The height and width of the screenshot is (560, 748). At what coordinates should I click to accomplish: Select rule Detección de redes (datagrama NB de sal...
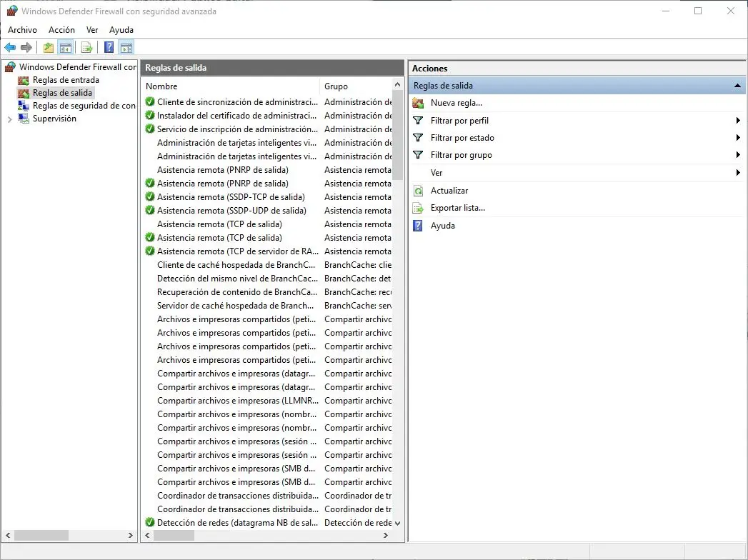coord(238,522)
